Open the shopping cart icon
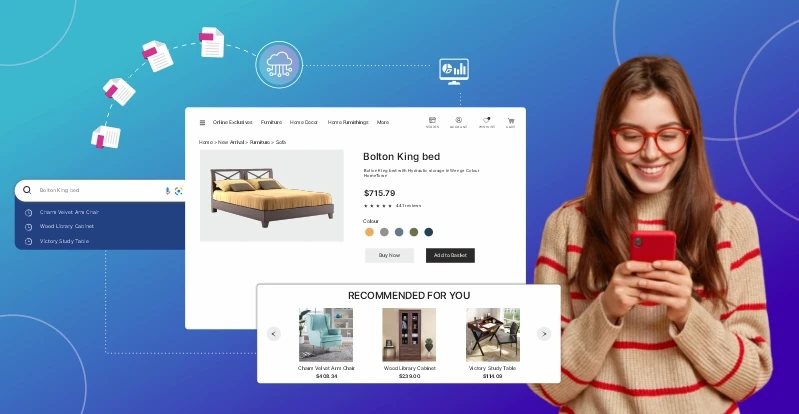 510,121
